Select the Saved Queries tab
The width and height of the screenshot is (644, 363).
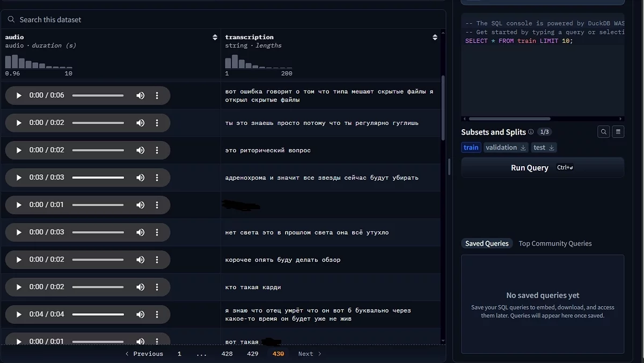(487, 243)
